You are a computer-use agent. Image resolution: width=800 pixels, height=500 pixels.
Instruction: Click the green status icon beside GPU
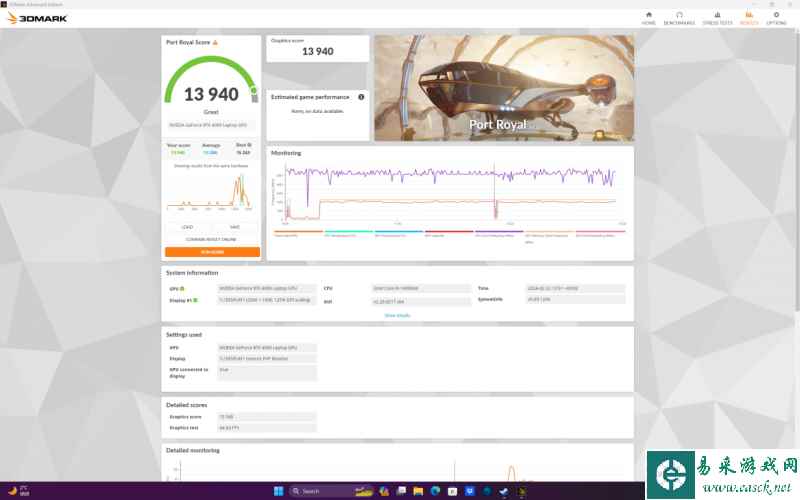[x=182, y=289]
